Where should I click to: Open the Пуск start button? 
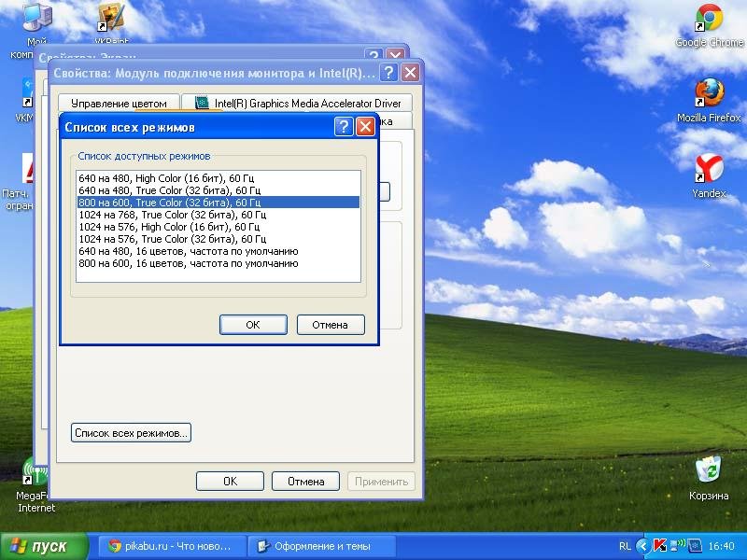click(x=44, y=546)
